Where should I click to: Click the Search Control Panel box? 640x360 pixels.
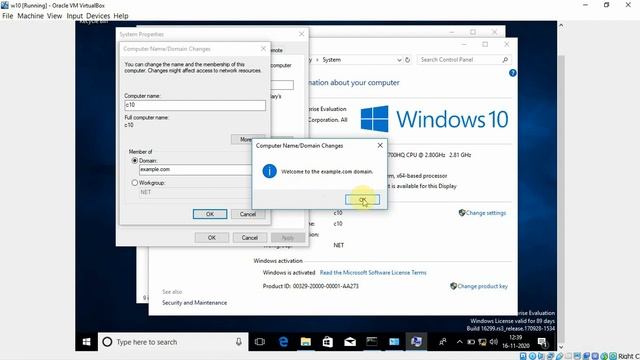tap(464, 60)
